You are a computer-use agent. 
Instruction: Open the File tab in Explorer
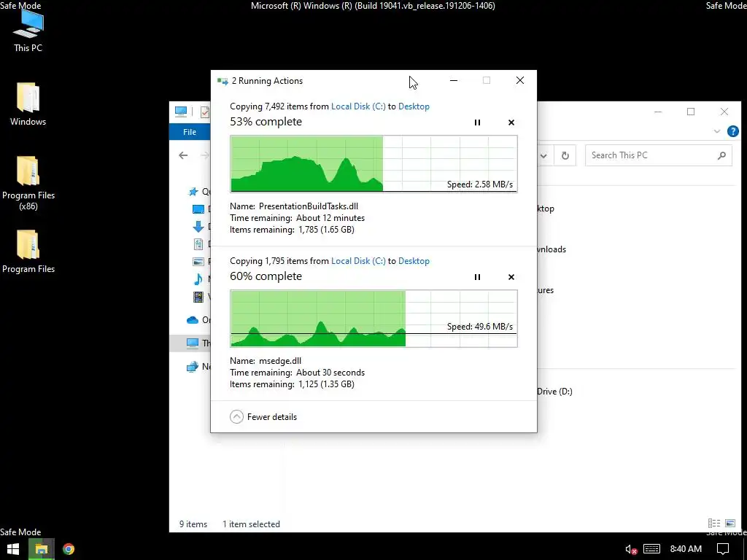click(x=190, y=132)
